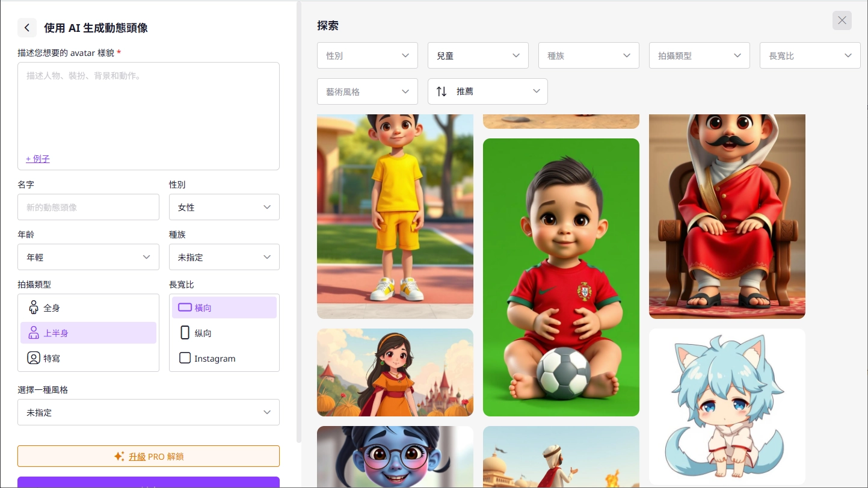Open the 選擇一種風格 dropdown

point(149,412)
